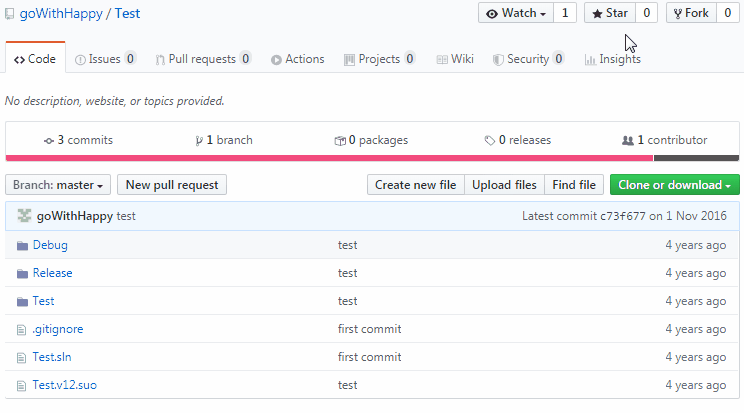Click the dark language bar segment

pyautogui.click(x=696, y=158)
